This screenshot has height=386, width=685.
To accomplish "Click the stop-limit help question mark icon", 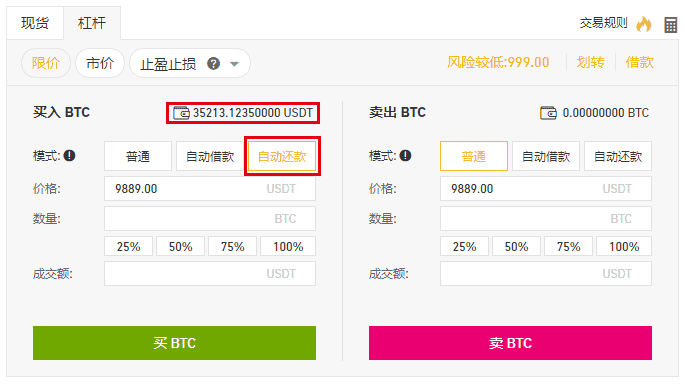I will tap(213, 64).
